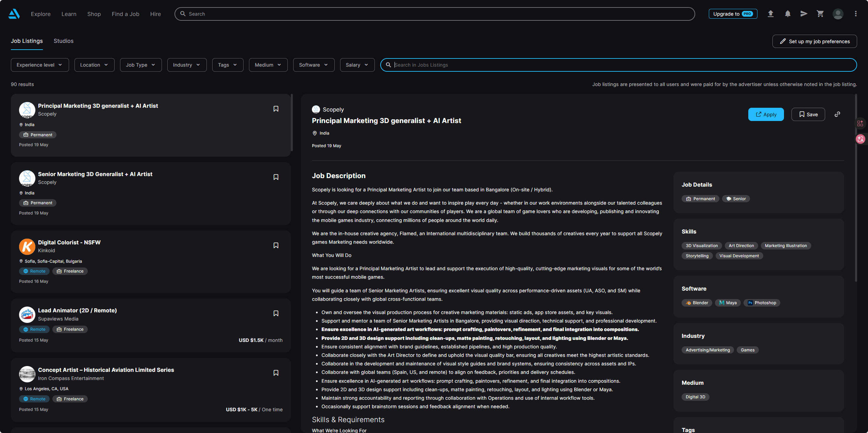Screen dimensions: 868x433
Task: Open the Hire menu
Action: tap(155, 14)
